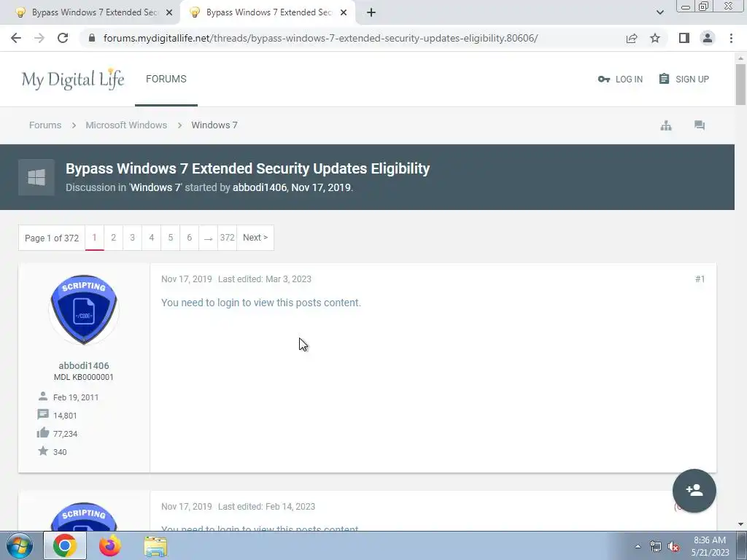Screen dimensions: 747x560
Task: Click the chat bubbles forum icon
Action: (x=700, y=125)
